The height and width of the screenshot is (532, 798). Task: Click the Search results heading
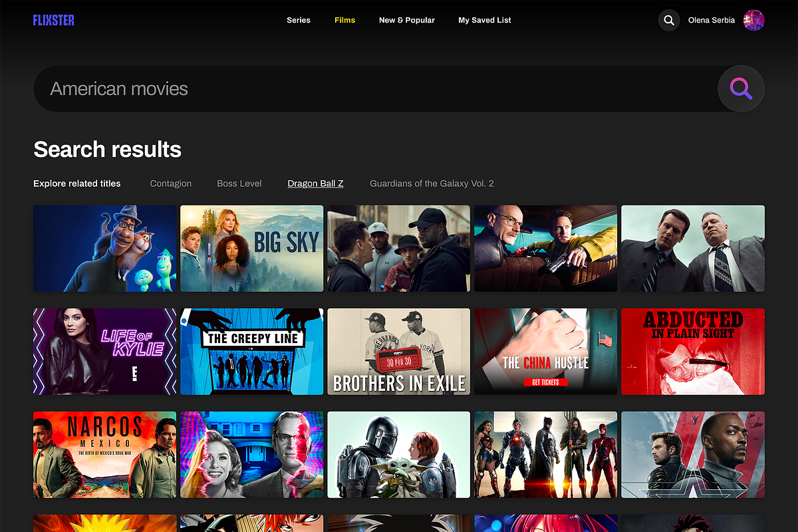(x=107, y=149)
